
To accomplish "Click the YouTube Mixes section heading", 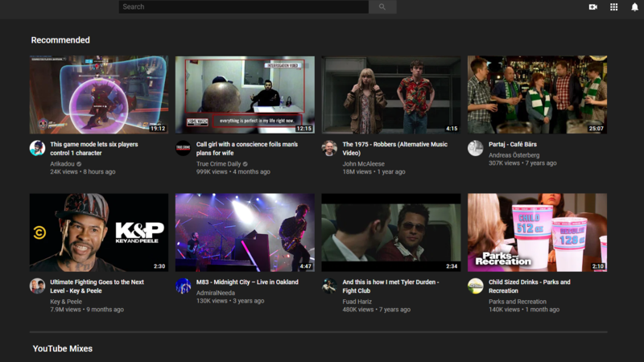I will [x=63, y=348].
